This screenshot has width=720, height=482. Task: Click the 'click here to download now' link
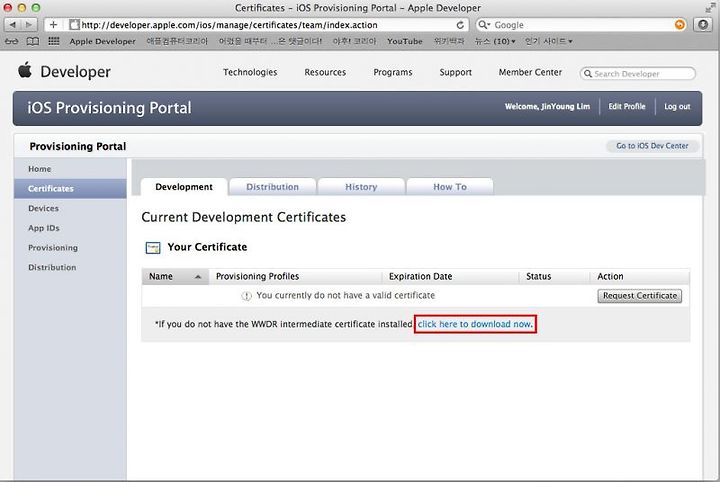475,324
